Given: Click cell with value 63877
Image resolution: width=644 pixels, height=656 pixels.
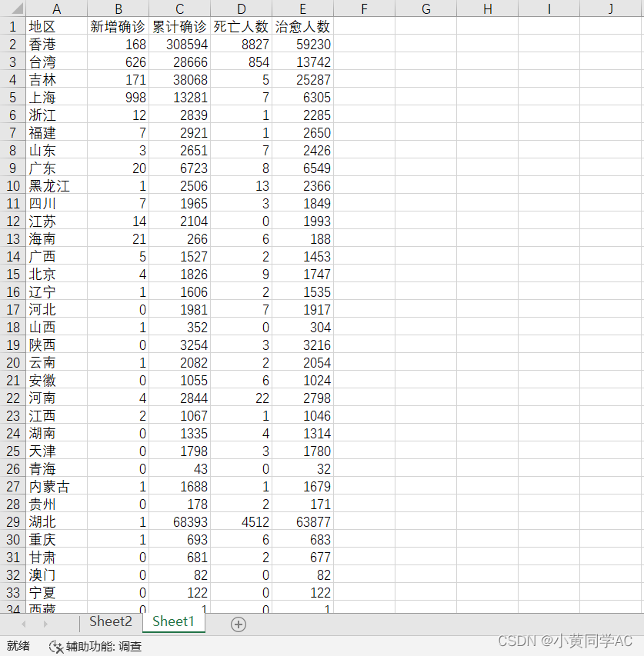Looking at the screenshot, I should [x=302, y=521].
